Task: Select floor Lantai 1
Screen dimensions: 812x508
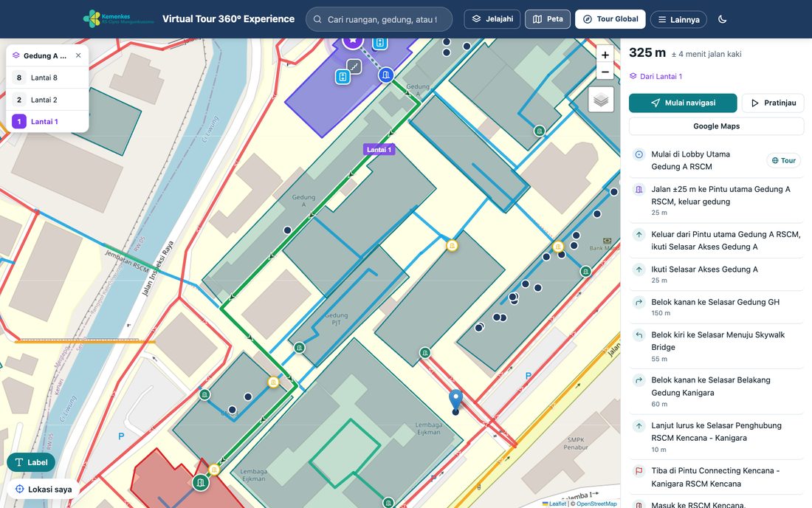Action: coord(47,122)
